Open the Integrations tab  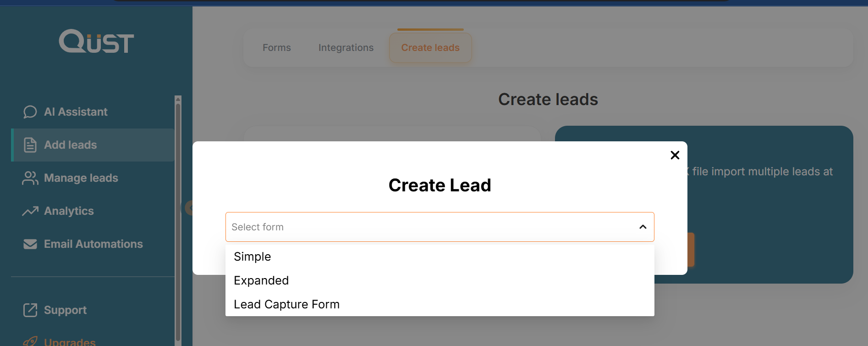(346, 48)
